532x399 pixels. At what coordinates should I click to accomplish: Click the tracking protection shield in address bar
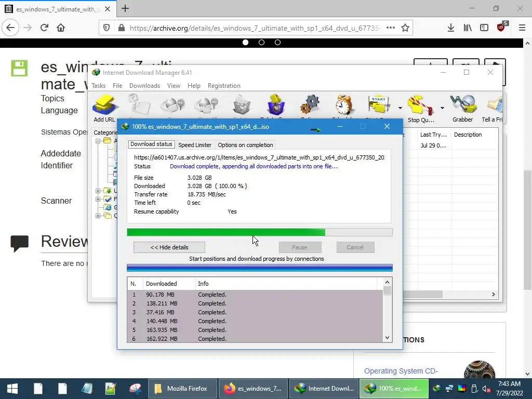point(107,28)
